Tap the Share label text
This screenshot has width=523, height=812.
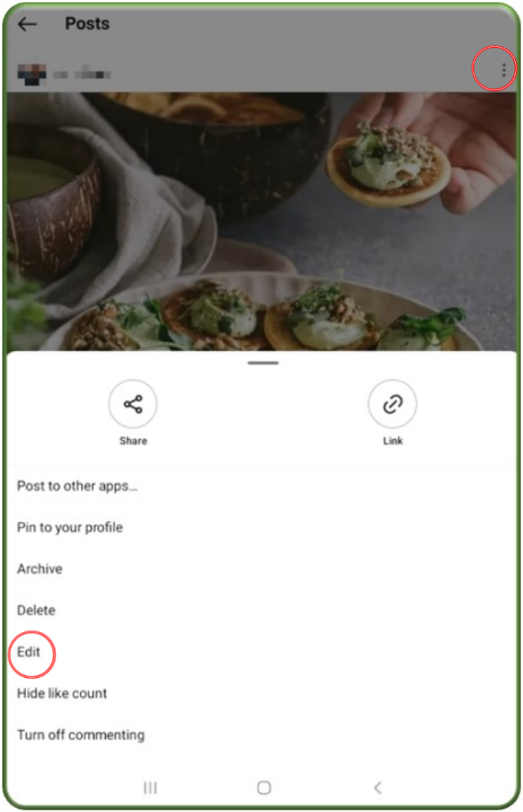(x=133, y=441)
